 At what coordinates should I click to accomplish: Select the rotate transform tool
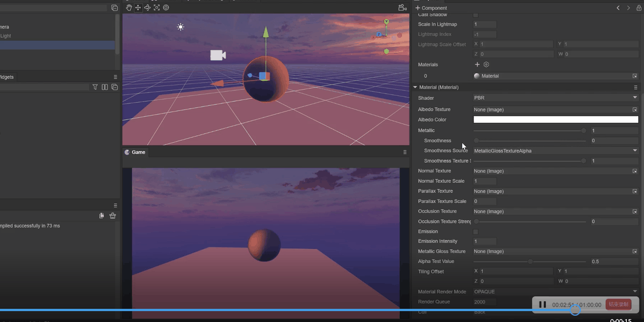click(x=147, y=7)
